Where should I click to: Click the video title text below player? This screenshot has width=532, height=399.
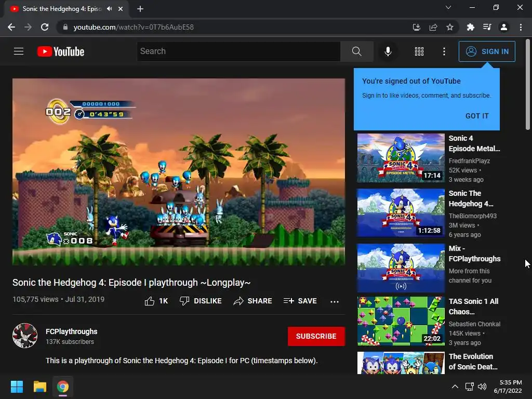(x=131, y=283)
